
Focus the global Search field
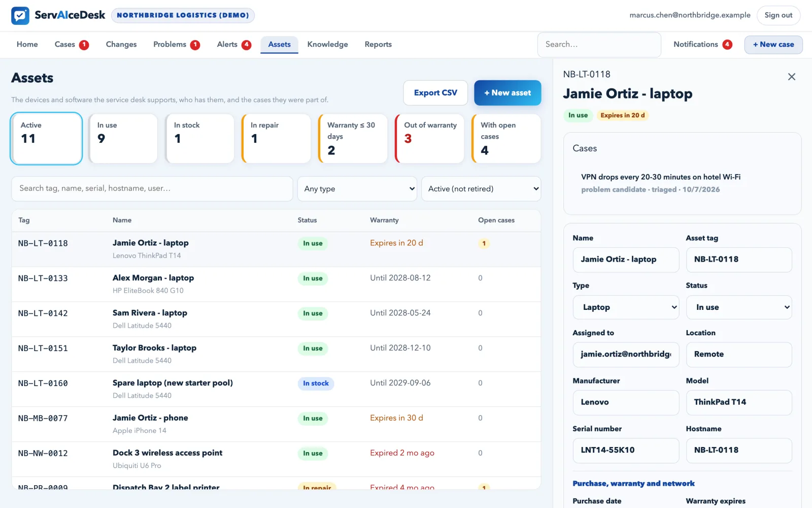click(x=599, y=45)
